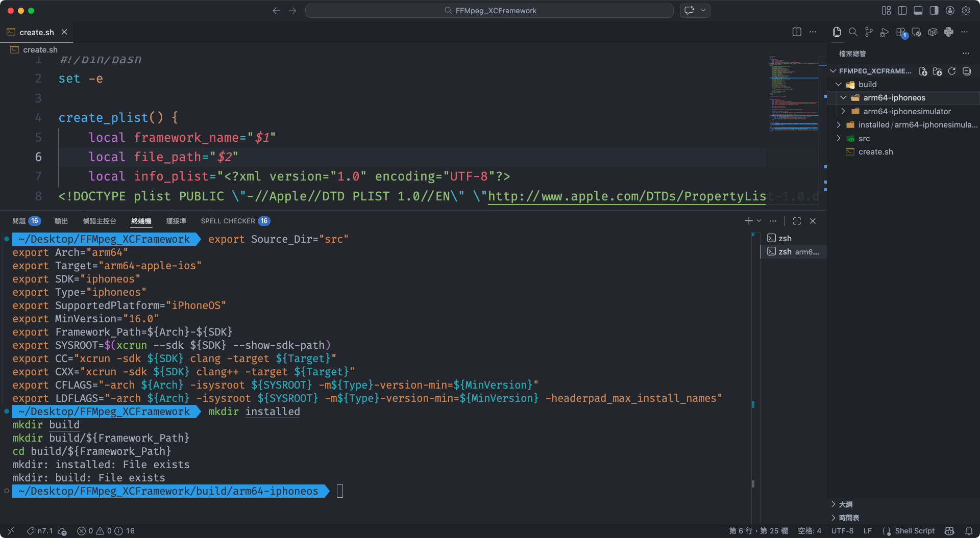
Task: Open the Extensions view with badge
Action: 901,32
